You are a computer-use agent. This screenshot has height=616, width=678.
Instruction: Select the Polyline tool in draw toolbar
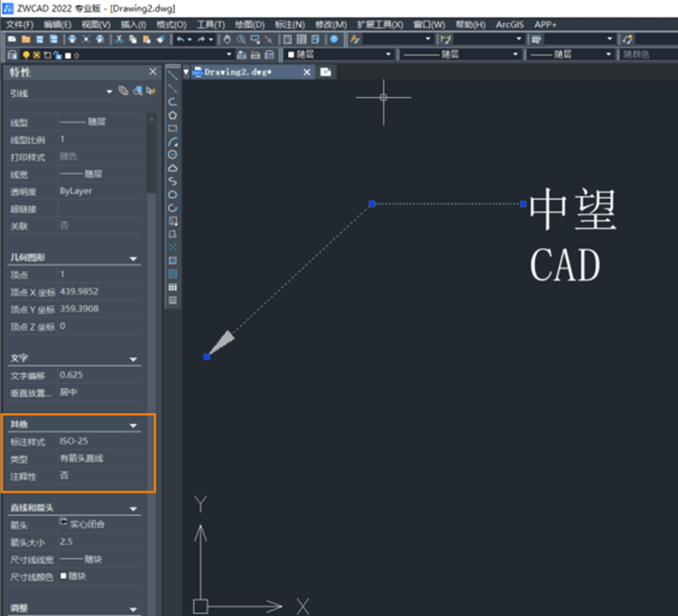(x=172, y=102)
